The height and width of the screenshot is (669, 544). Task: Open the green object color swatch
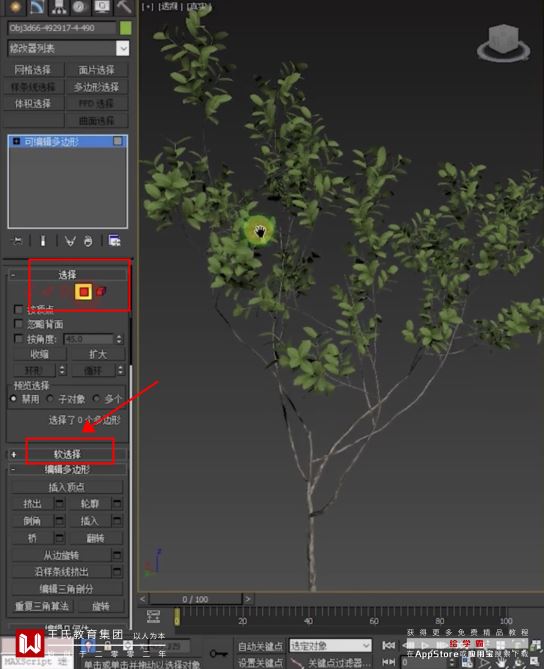tap(125, 28)
